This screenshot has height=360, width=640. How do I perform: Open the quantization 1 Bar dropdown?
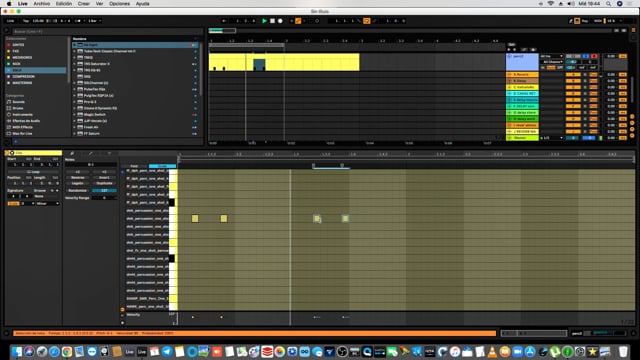pyautogui.click(x=95, y=21)
